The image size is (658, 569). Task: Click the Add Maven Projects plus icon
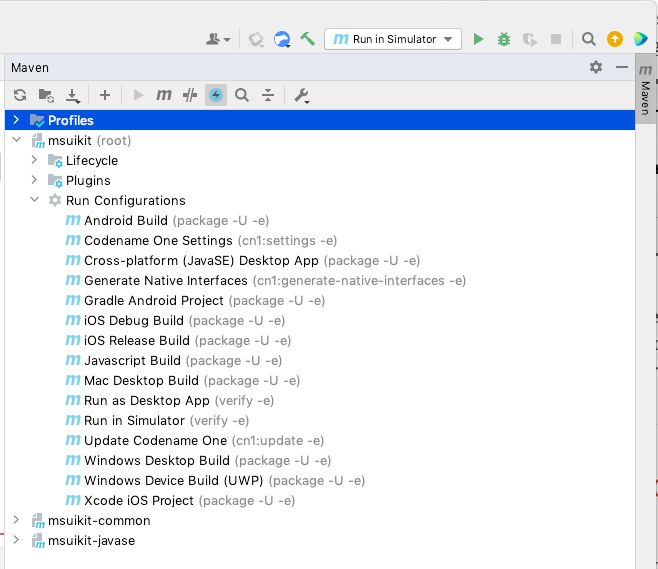pos(105,95)
